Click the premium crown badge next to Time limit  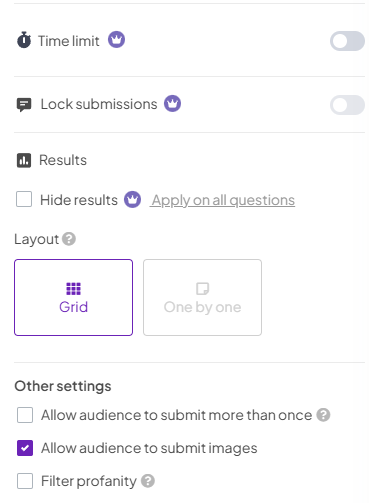tap(116, 40)
